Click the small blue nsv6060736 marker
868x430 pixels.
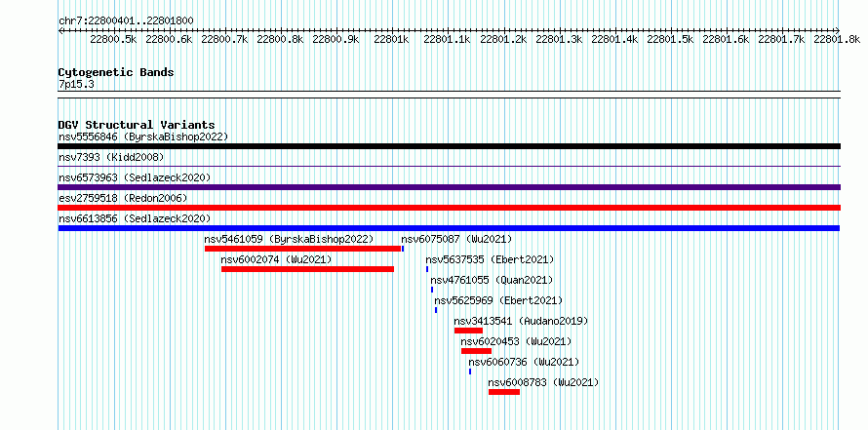tap(470, 371)
